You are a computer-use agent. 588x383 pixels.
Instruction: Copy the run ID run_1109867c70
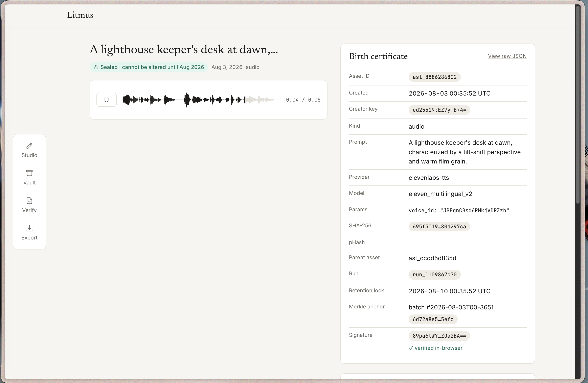pos(435,275)
